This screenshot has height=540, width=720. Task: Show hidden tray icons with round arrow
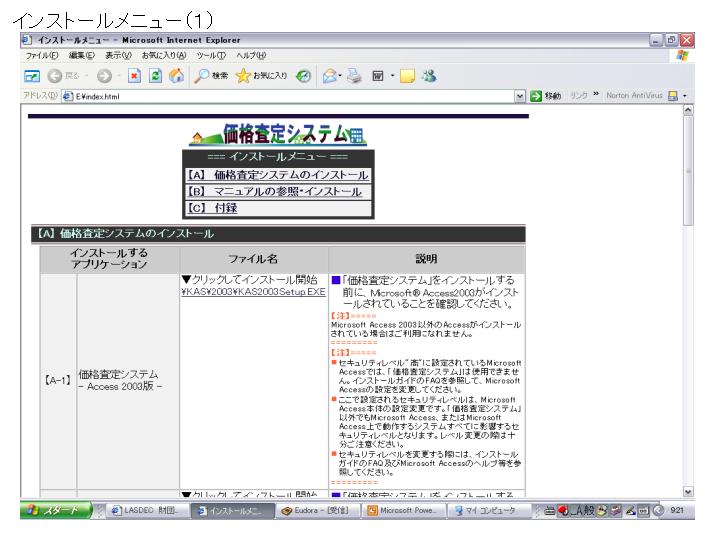[658, 510]
